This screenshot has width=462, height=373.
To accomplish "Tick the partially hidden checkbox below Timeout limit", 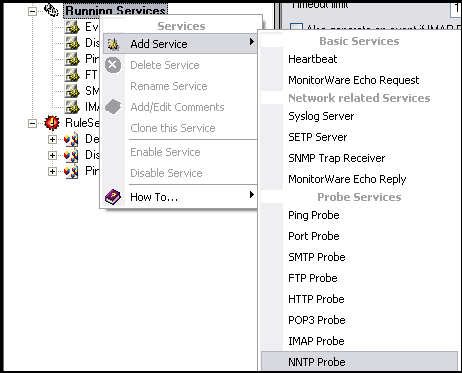I will coord(296,27).
